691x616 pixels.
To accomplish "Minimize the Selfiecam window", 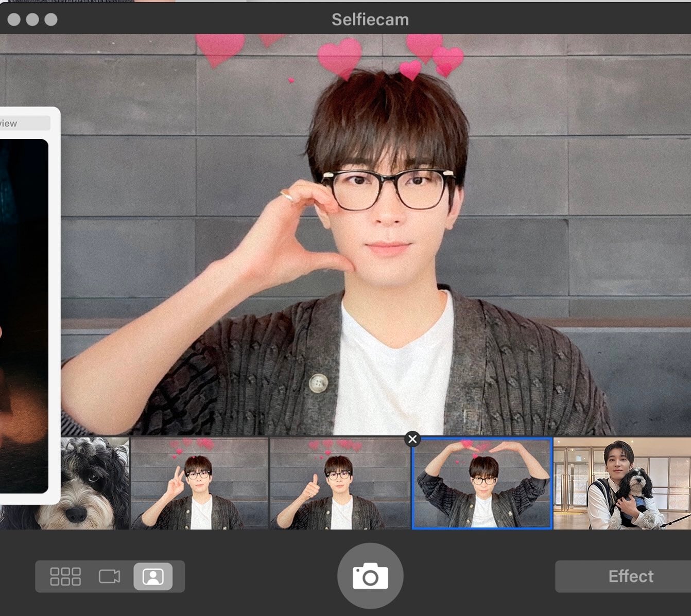I will tap(32, 20).
